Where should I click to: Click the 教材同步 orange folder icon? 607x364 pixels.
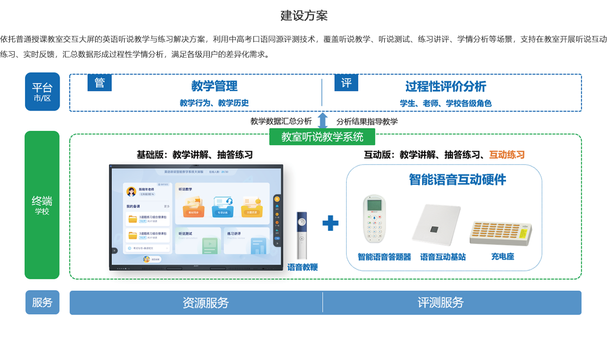click(x=193, y=207)
